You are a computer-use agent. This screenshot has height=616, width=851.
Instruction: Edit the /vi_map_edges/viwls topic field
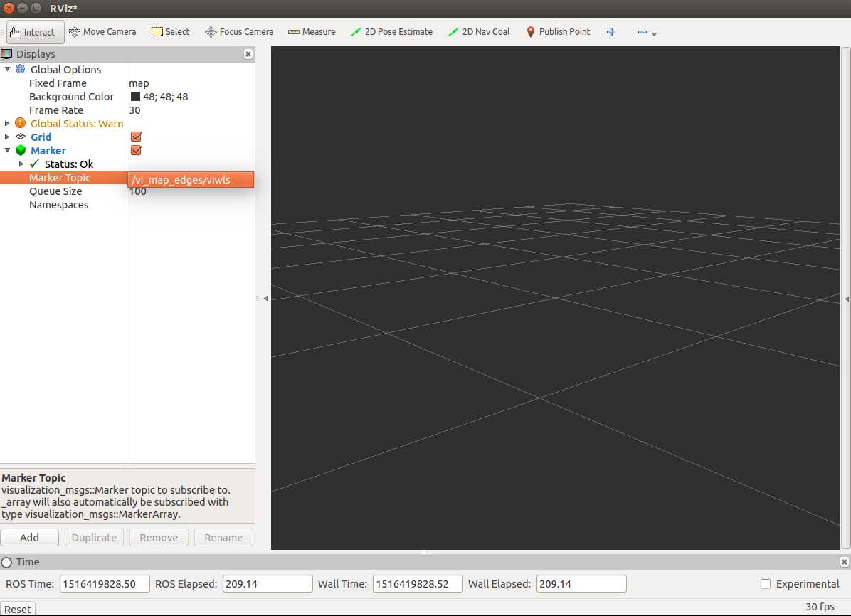(191, 180)
